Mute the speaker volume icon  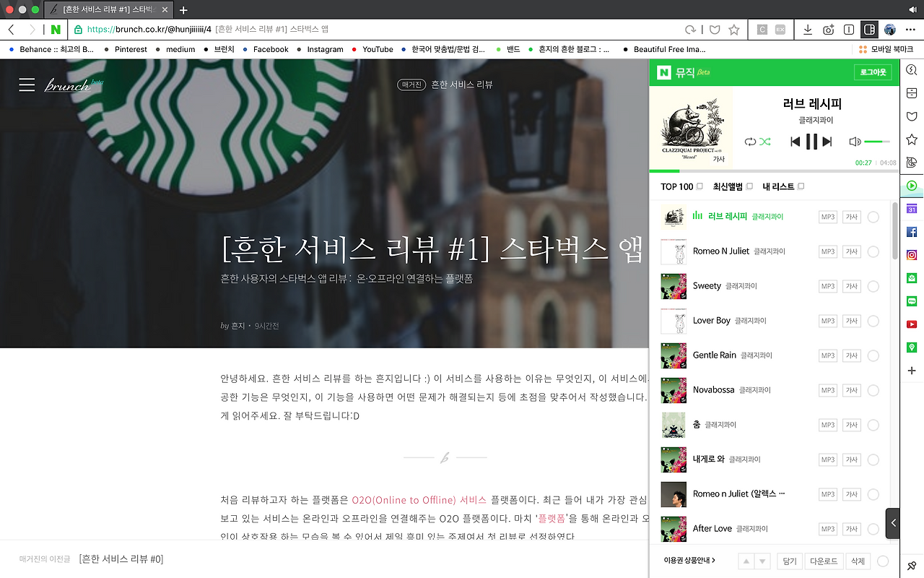pos(854,142)
